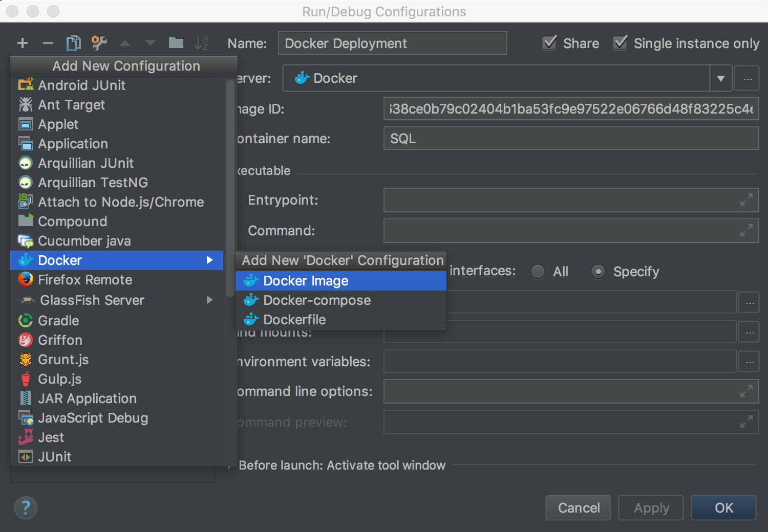Toggle the Share checkbox
This screenshot has width=768, height=532.
coord(550,43)
